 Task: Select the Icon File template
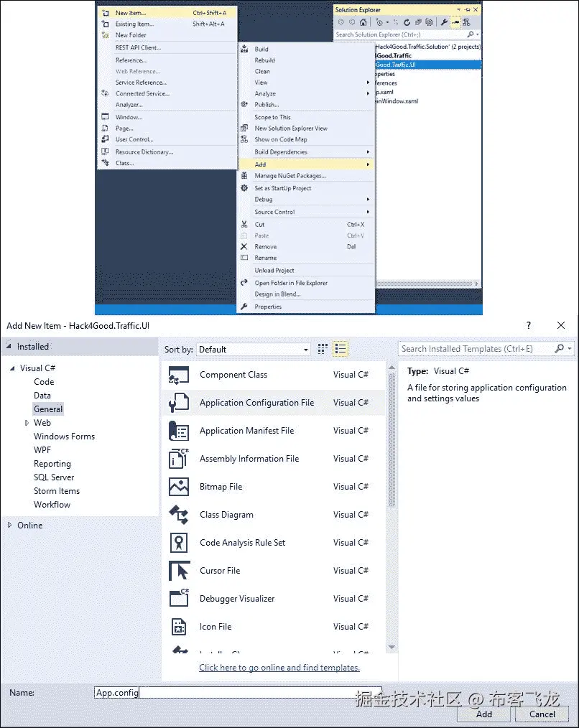click(x=214, y=626)
